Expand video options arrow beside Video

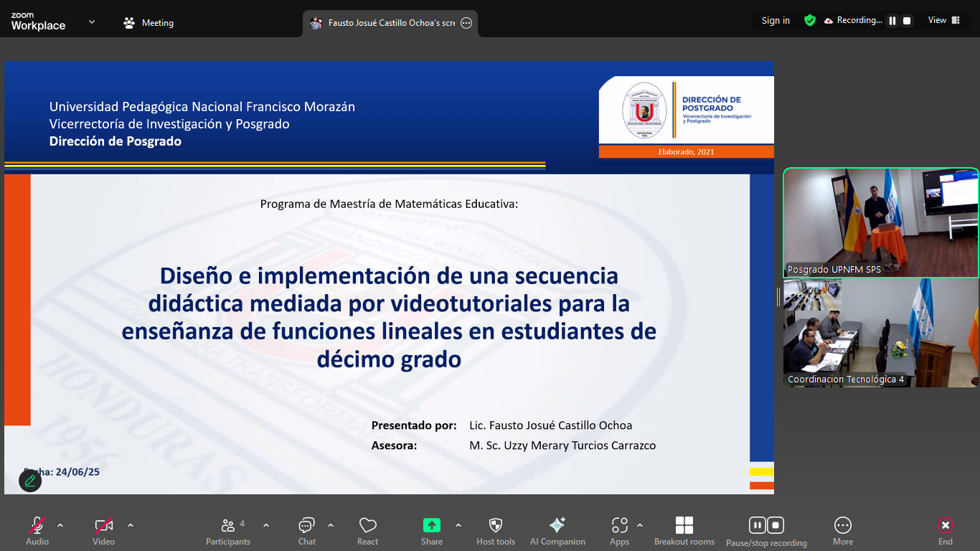[131, 525]
